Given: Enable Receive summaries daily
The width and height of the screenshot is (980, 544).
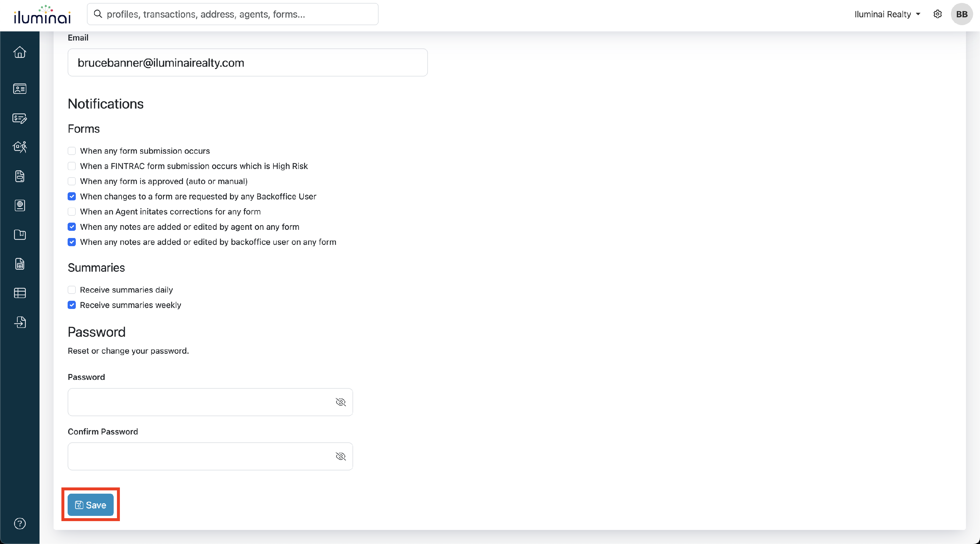Looking at the screenshot, I should pyautogui.click(x=72, y=290).
